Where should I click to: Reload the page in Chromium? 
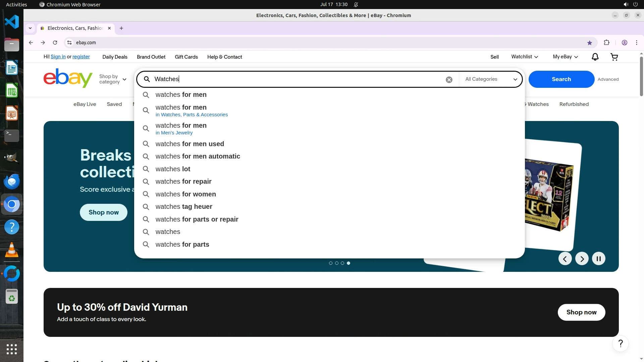tap(55, 43)
